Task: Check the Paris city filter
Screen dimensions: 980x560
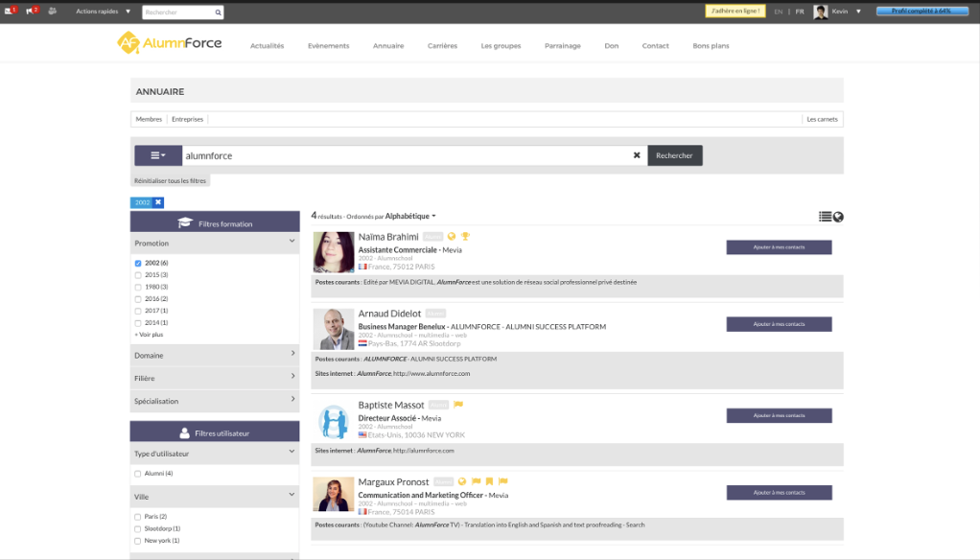Action: pos(137,517)
